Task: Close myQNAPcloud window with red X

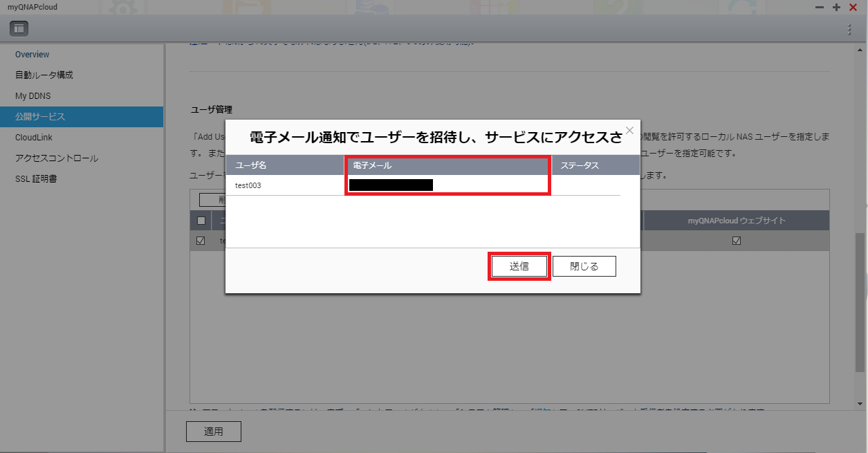Action: tap(853, 7)
